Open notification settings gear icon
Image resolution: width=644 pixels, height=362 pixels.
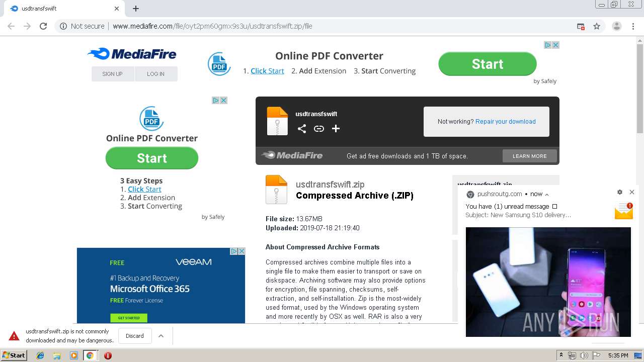[620, 192]
